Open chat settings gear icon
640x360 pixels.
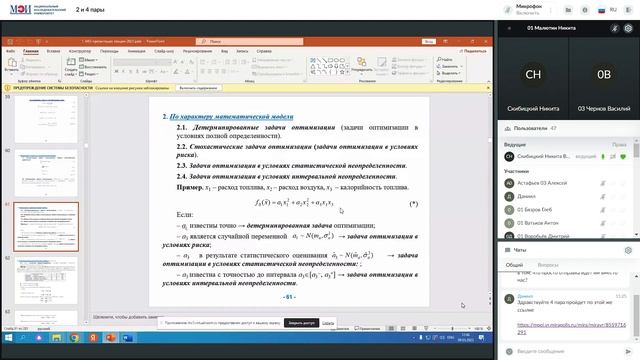(x=628, y=250)
